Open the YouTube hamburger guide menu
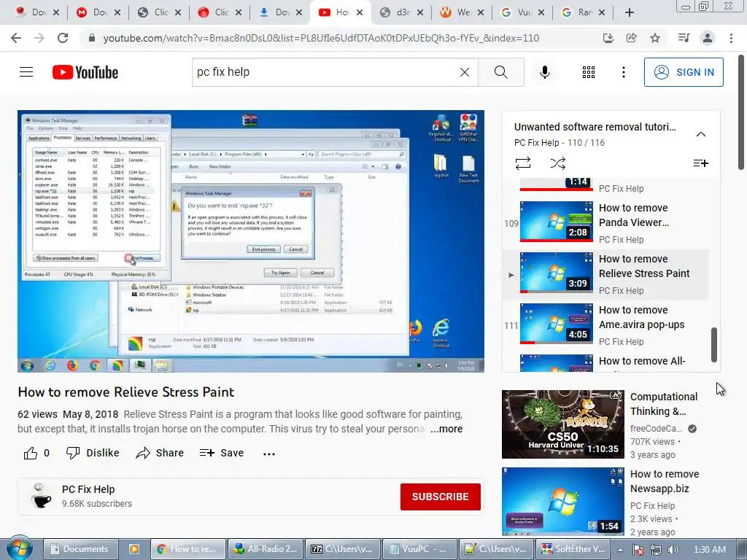 click(x=26, y=72)
